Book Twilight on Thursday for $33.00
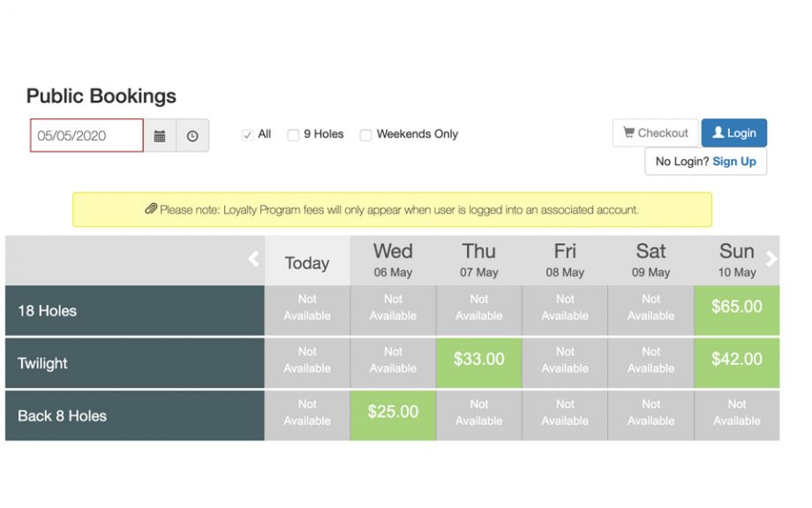Image resolution: width=812 pixels, height=508 pixels. [478, 360]
